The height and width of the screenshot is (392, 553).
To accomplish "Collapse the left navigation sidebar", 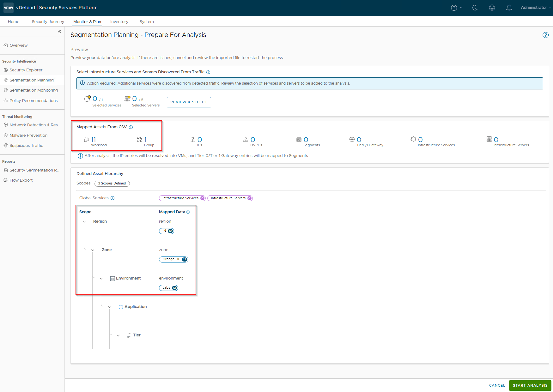I will click(x=59, y=32).
